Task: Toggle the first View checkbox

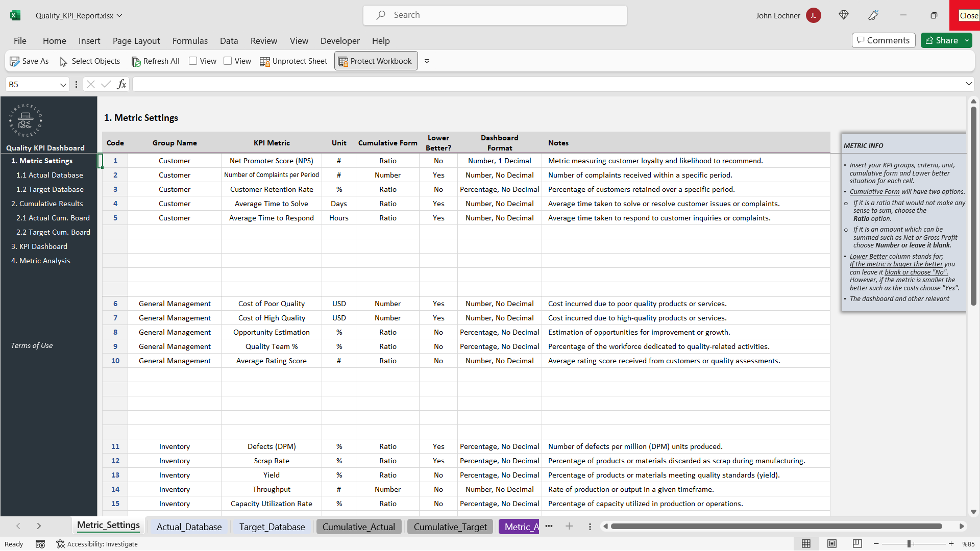Action: [193, 61]
